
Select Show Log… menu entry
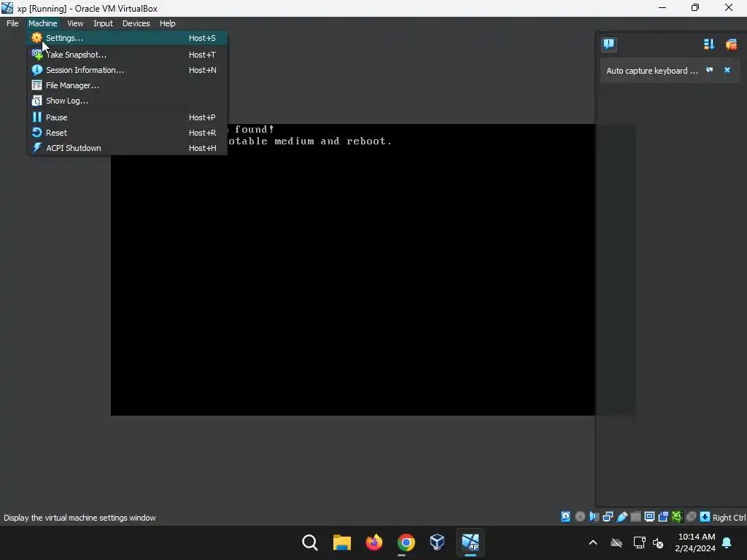click(127, 101)
